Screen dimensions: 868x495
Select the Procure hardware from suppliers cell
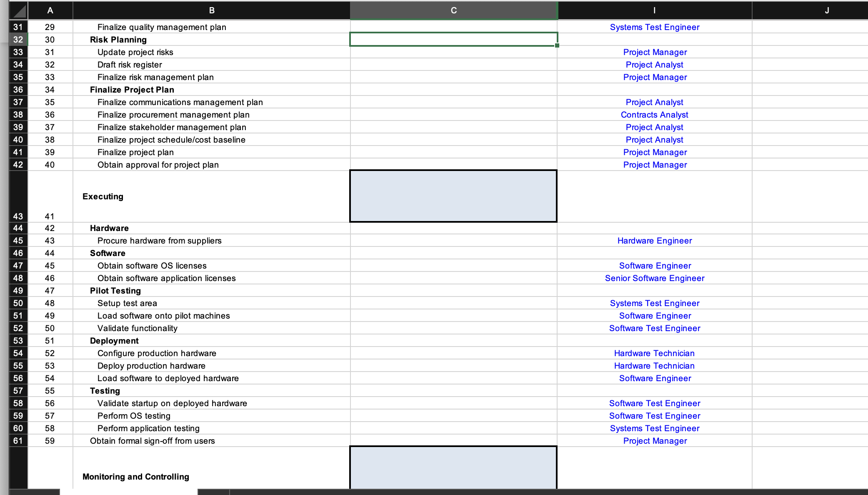click(160, 241)
